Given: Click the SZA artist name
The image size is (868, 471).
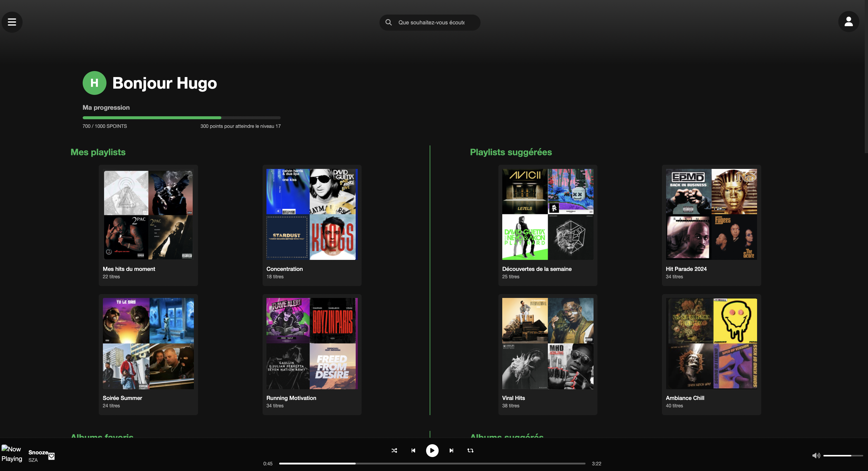Looking at the screenshot, I should pyautogui.click(x=33, y=460).
